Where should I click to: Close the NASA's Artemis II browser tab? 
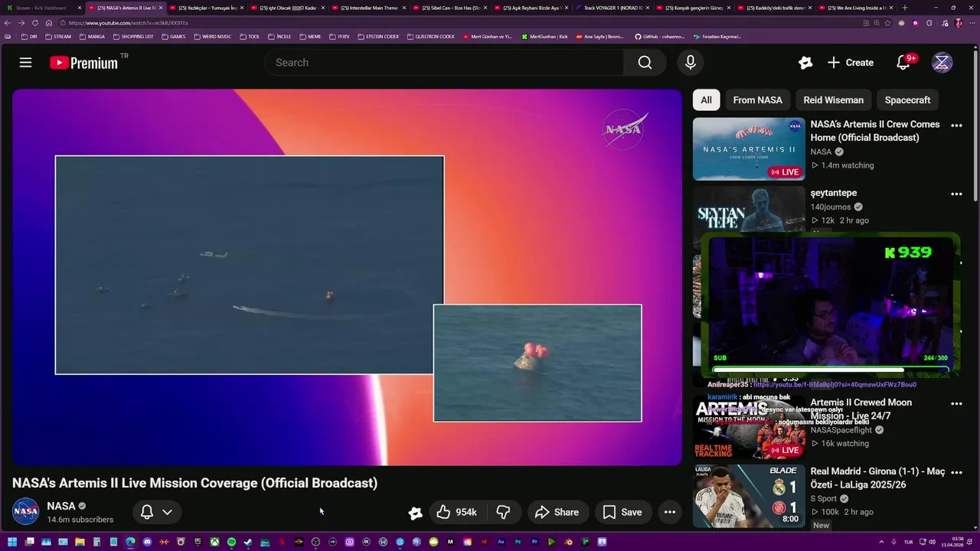(161, 8)
